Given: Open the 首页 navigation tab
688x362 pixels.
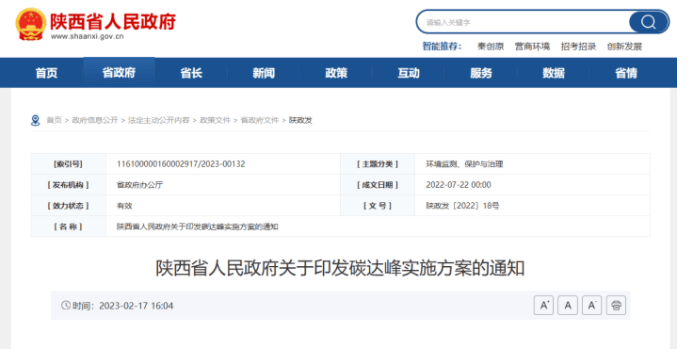Looking at the screenshot, I should click(x=47, y=73).
